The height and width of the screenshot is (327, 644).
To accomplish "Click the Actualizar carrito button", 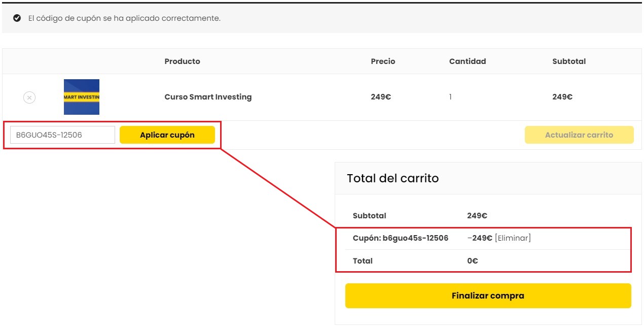I will (579, 135).
